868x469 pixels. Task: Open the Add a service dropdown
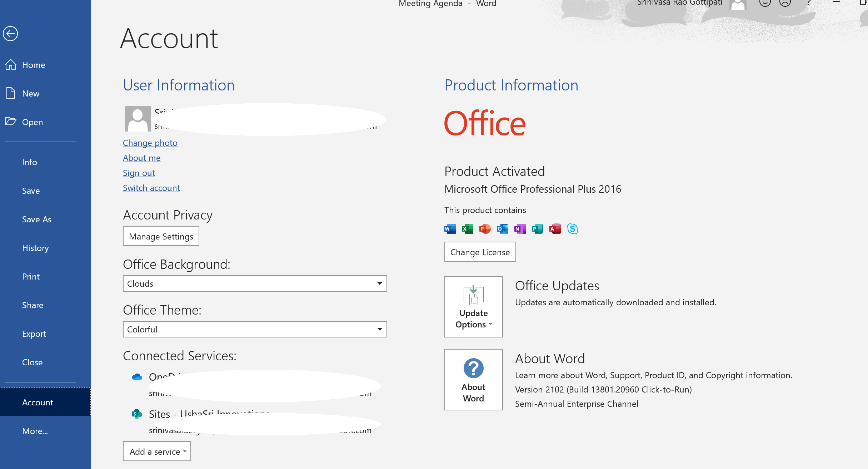[x=156, y=451]
